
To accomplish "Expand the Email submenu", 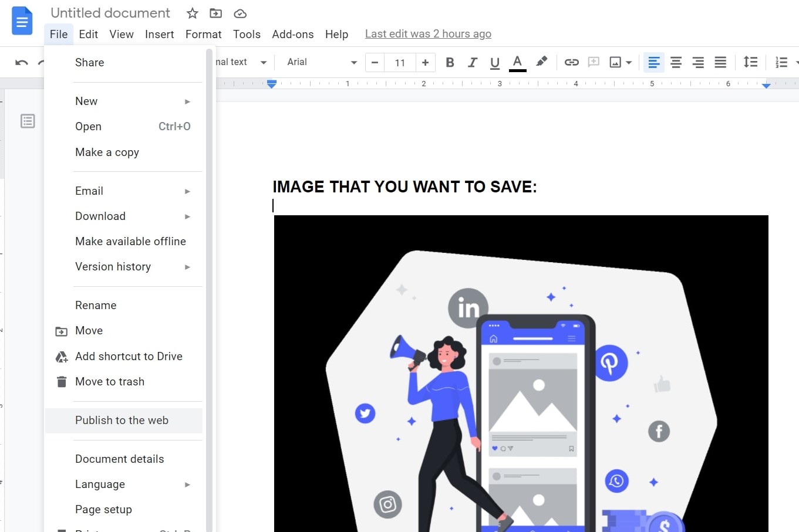I will pos(123,191).
